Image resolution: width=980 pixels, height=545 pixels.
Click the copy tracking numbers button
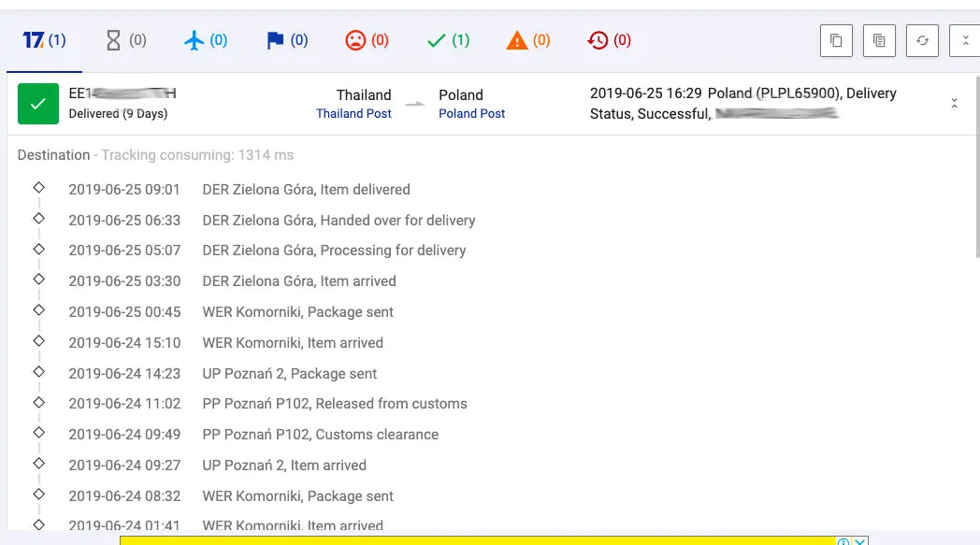click(836, 40)
